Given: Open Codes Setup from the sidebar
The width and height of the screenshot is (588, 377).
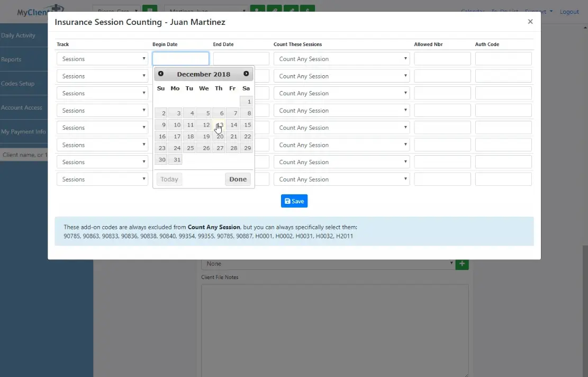Looking at the screenshot, I should (21, 83).
